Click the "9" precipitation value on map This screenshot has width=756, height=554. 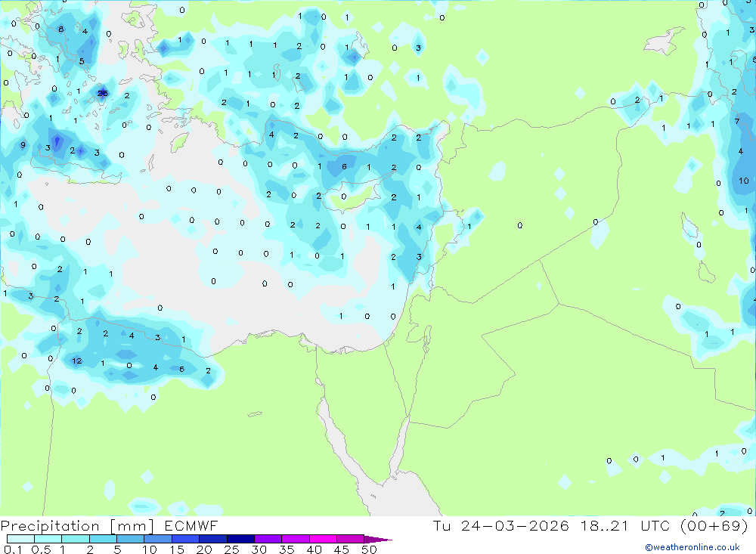[x=23, y=145]
